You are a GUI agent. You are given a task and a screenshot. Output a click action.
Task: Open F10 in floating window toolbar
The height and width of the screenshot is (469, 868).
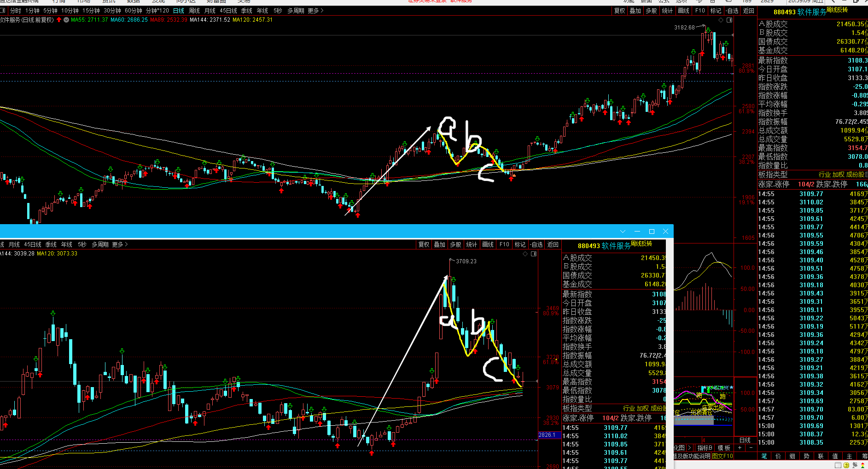(504, 244)
